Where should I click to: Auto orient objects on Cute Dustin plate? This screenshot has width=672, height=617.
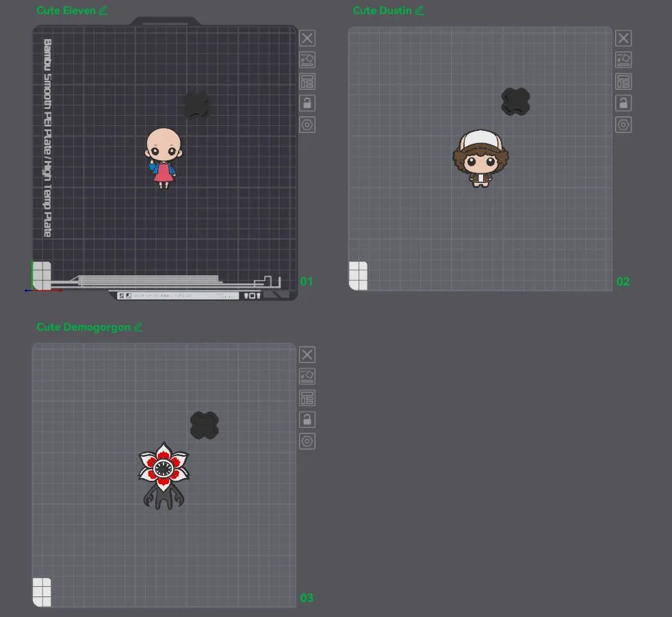(x=623, y=60)
